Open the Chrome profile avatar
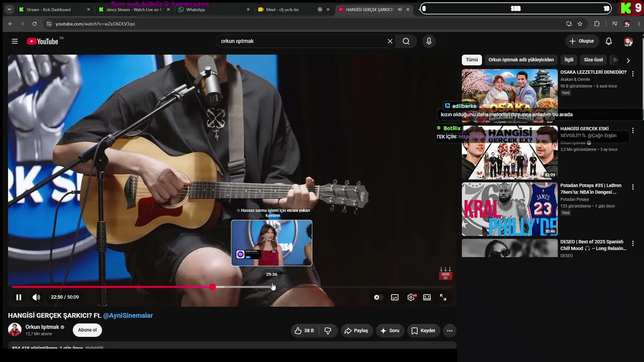 pos(627,24)
